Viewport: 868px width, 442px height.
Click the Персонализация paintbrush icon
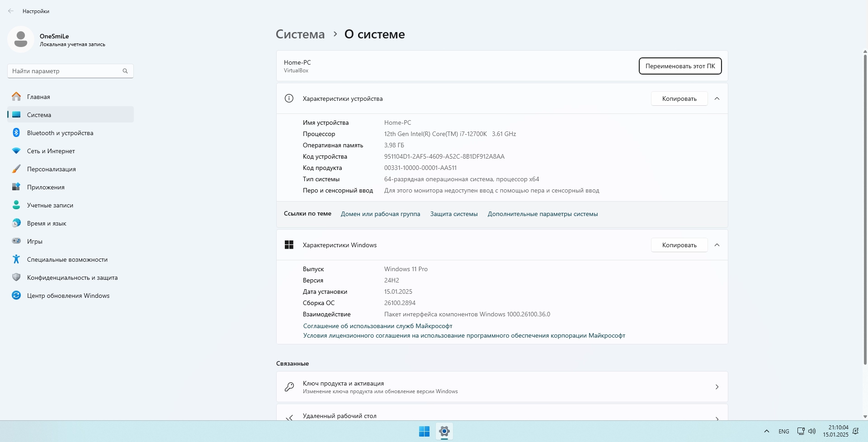tap(16, 169)
